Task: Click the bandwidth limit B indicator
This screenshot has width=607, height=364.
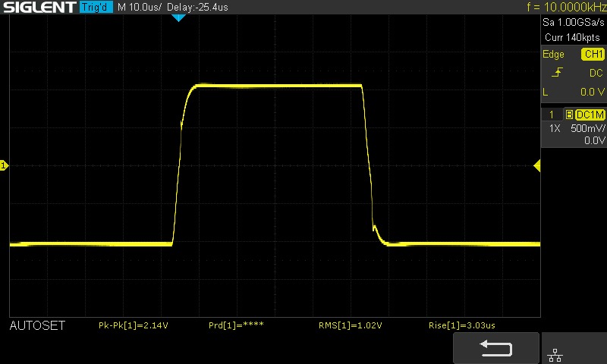Action: tap(569, 115)
